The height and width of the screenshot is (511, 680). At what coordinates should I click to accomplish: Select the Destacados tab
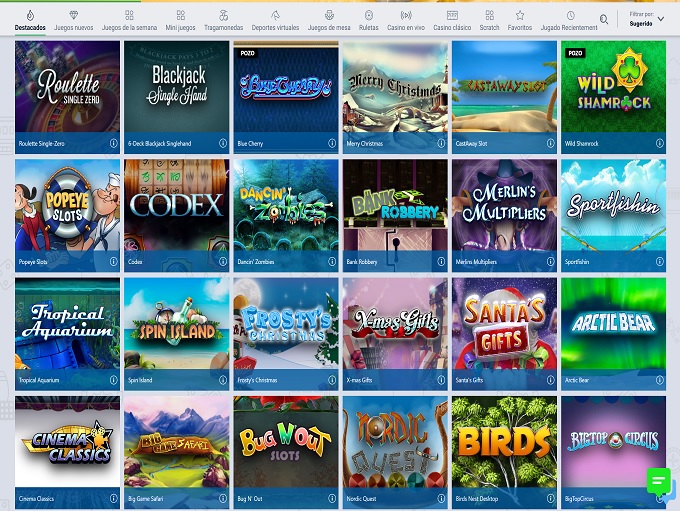tap(30, 21)
